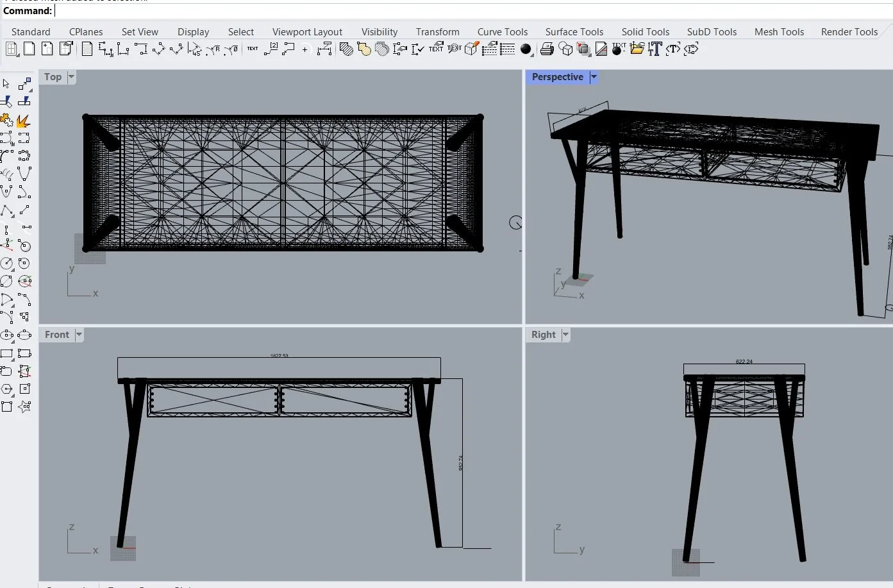Image resolution: width=893 pixels, height=588 pixels.
Task: Click the explode tool icon
Action: click(x=24, y=120)
